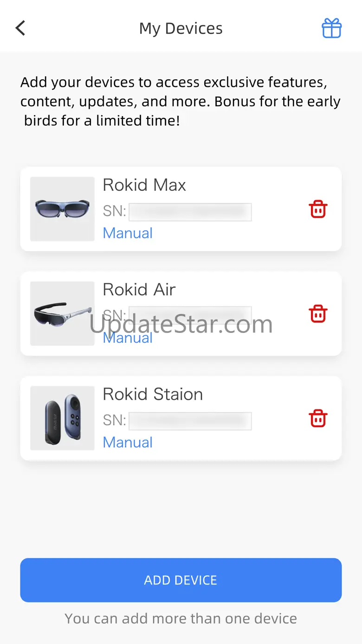Choose the Rokid Air device title
362x644 pixels.
tap(139, 290)
